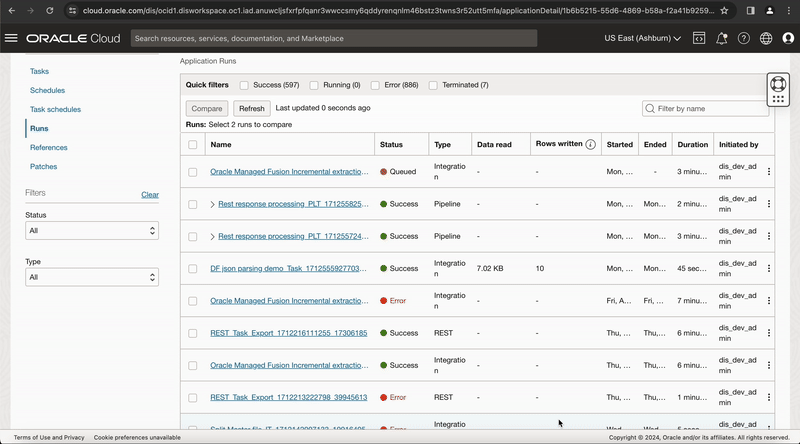Tick the select-all checkbox in table header
Image resolution: width=800 pixels, height=444 pixels.
click(x=192, y=144)
